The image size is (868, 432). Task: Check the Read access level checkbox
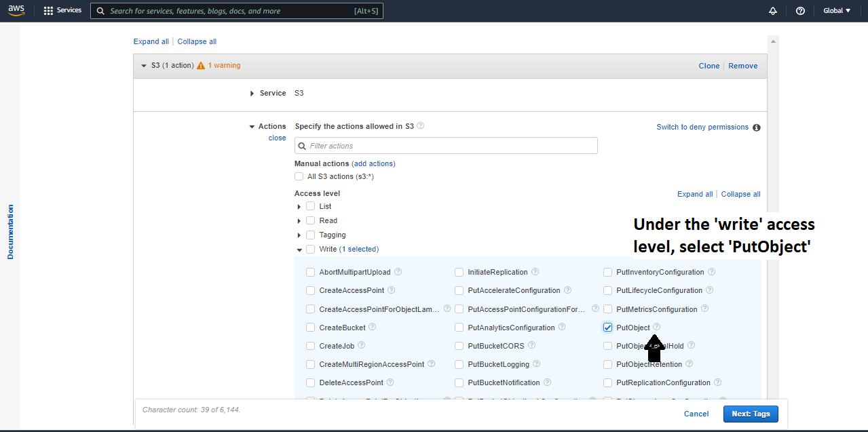[x=310, y=220]
